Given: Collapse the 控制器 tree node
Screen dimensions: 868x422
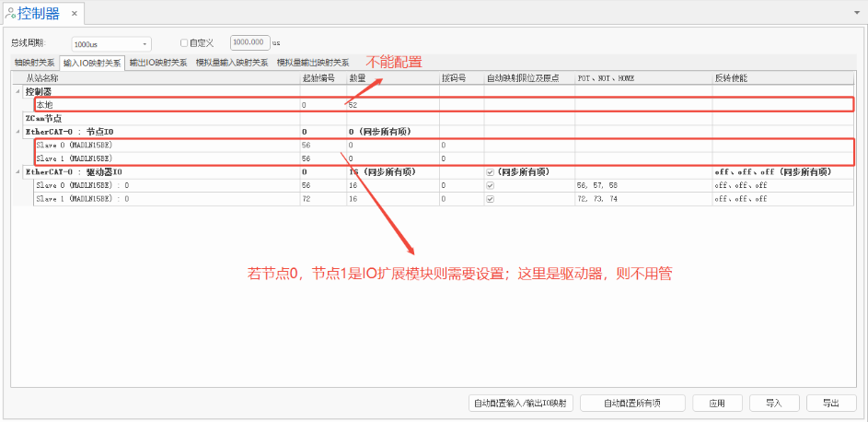Looking at the screenshot, I should click(x=17, y=91).
